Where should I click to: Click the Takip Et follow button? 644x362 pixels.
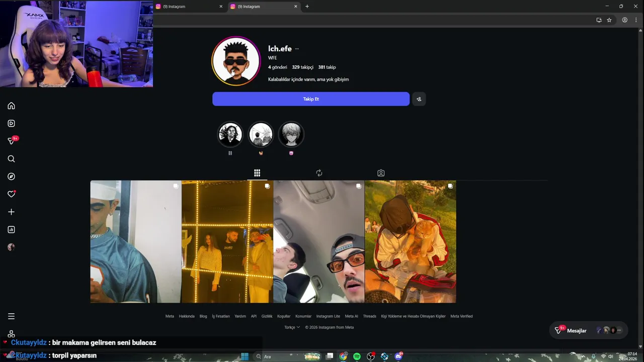[x=311, y=99]
